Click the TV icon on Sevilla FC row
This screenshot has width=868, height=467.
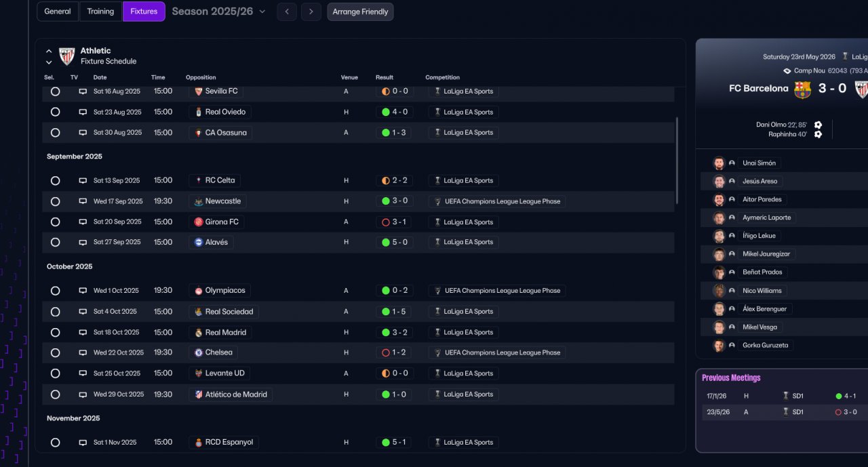83,91
